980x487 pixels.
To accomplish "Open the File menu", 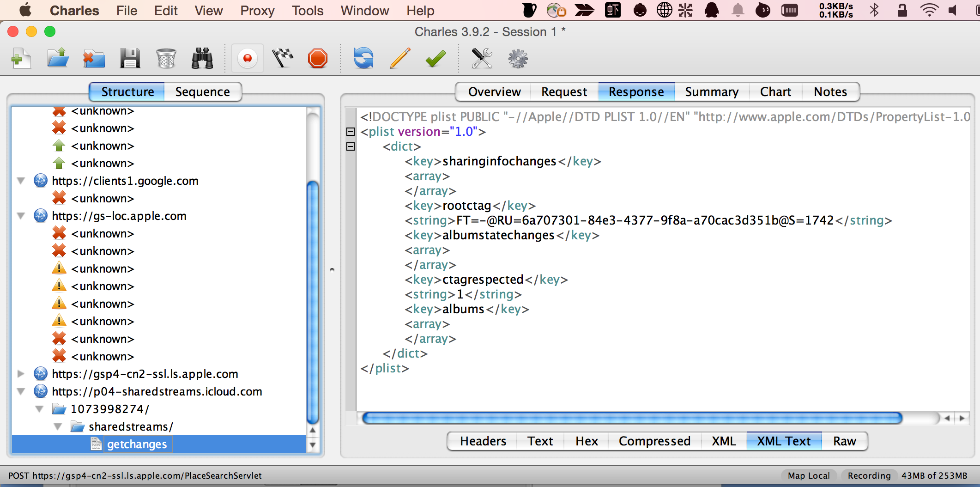I will coord(127,10).
